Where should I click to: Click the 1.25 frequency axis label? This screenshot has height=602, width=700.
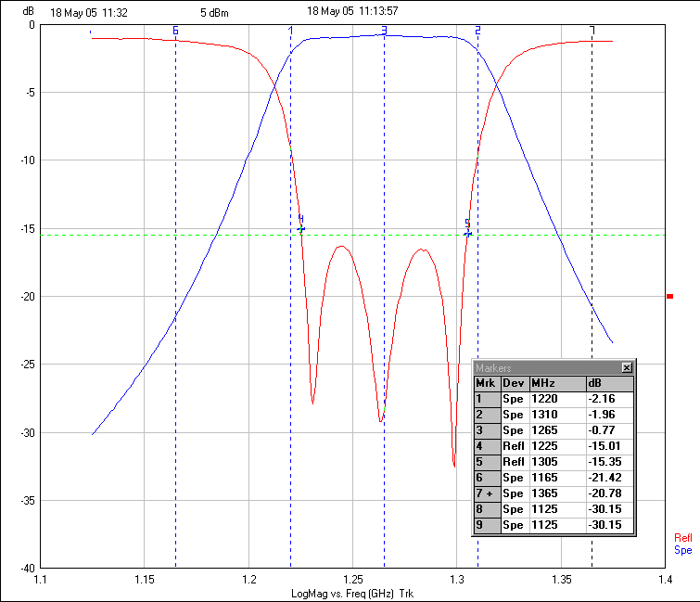tap(352, 580)
